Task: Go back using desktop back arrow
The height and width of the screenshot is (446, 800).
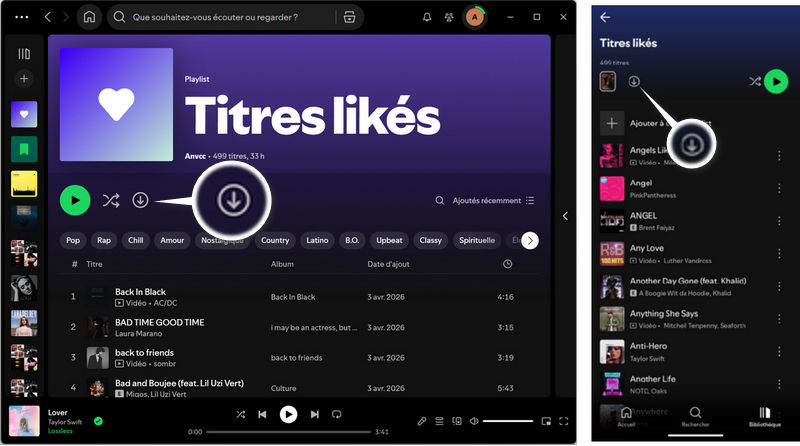Action: (47, 17)
